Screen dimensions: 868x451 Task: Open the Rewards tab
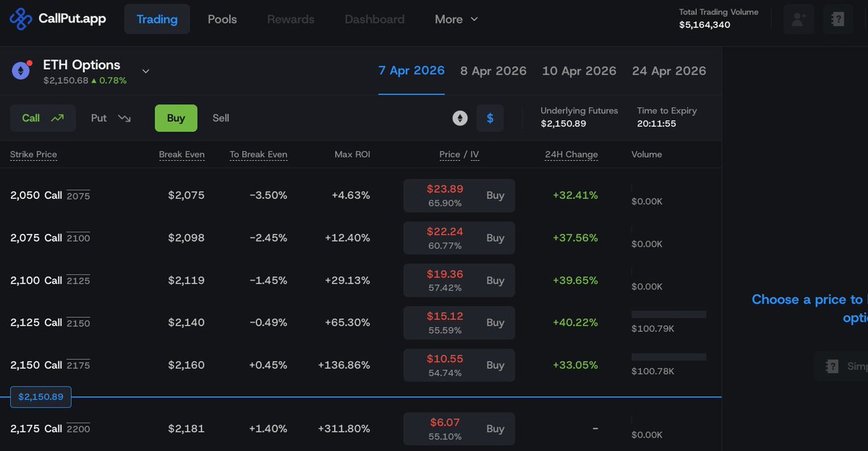[291, 20]
